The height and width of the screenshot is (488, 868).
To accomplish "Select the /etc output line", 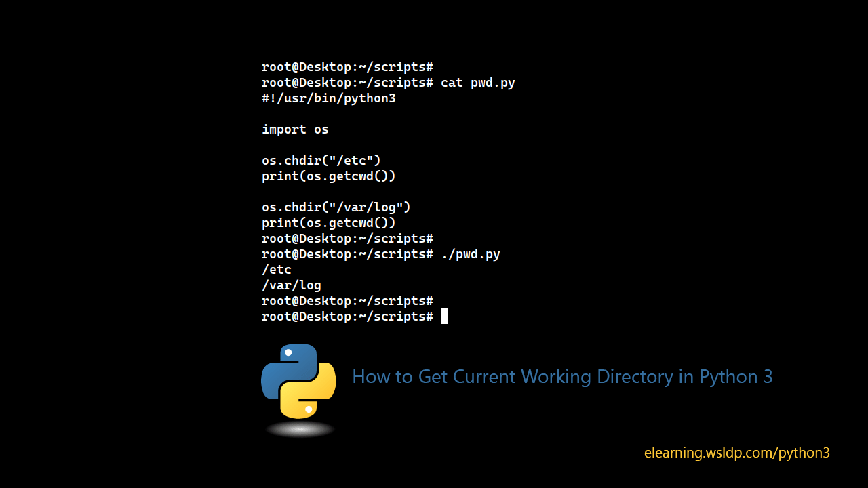I will tap(276, 270).
